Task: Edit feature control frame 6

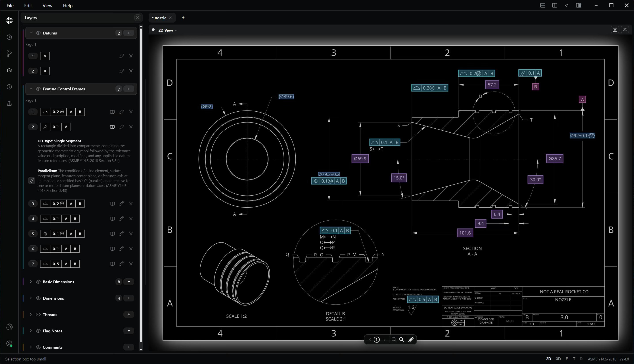Action: pos(122,248)
